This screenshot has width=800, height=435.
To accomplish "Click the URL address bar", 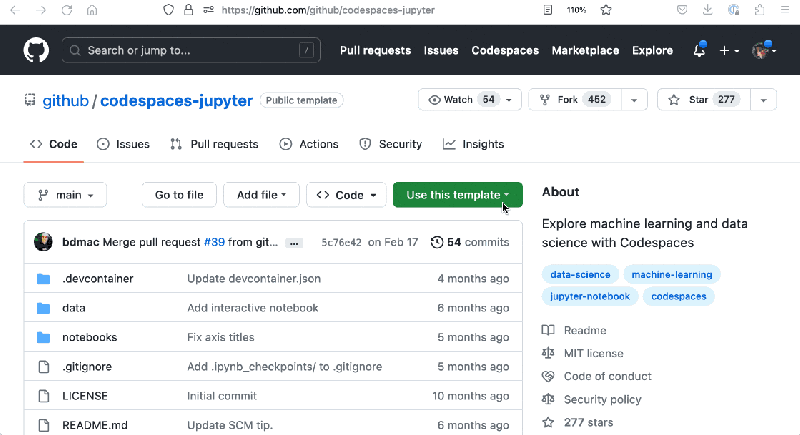I will tap(328, 10).
